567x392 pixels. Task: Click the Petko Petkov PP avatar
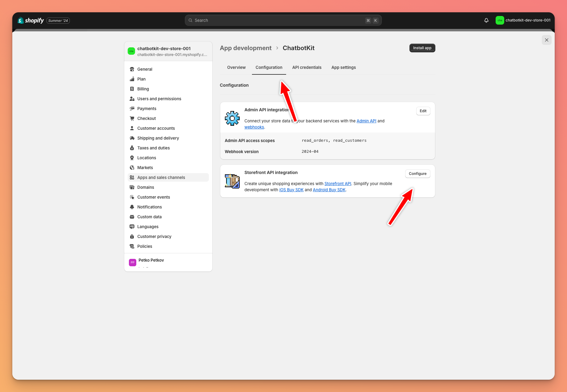coord(133,262)
